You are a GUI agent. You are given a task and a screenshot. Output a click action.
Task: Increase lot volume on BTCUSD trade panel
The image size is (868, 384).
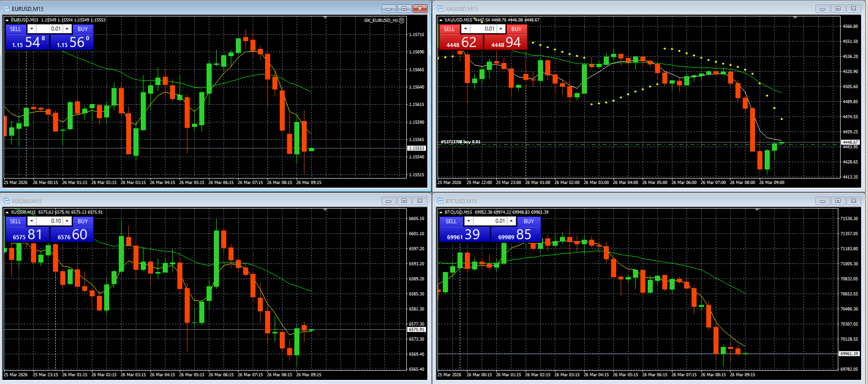(x=511, y=221)
